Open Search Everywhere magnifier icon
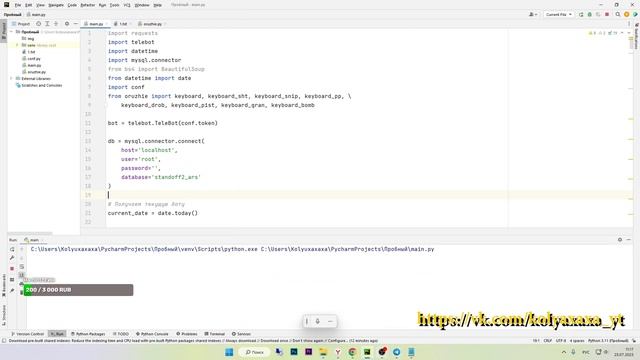Image resolution: width=640 pixels, height=360 pixels. pos(618,14)
